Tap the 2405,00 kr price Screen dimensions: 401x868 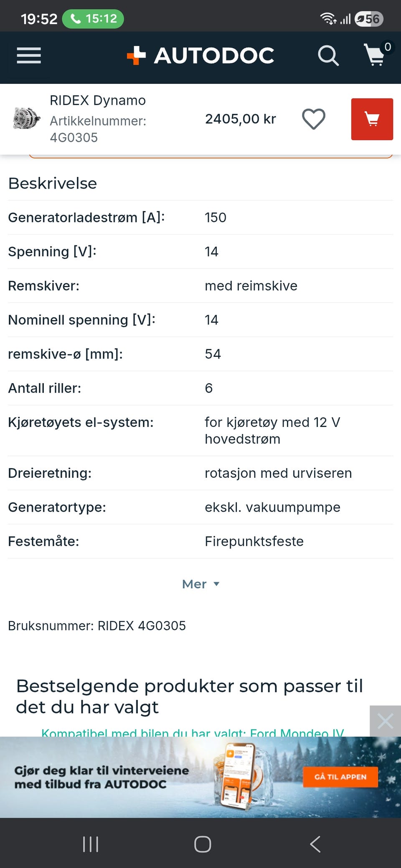coord(241,119)
